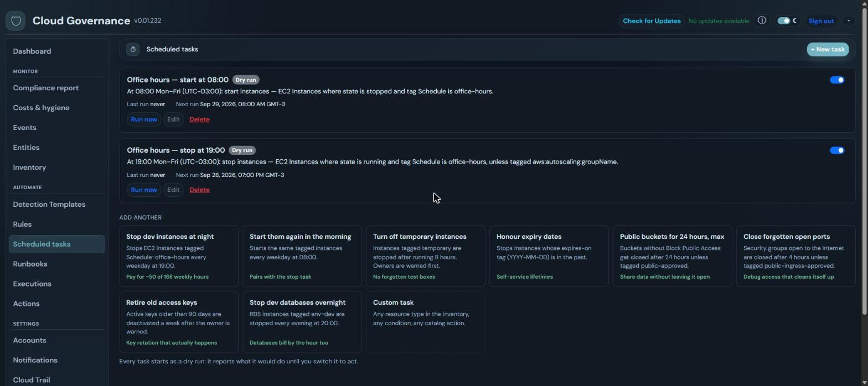Screen dimensions: 868x386
Task: Add the Stop dev instances at night template
Action: (x=179, y=256)
